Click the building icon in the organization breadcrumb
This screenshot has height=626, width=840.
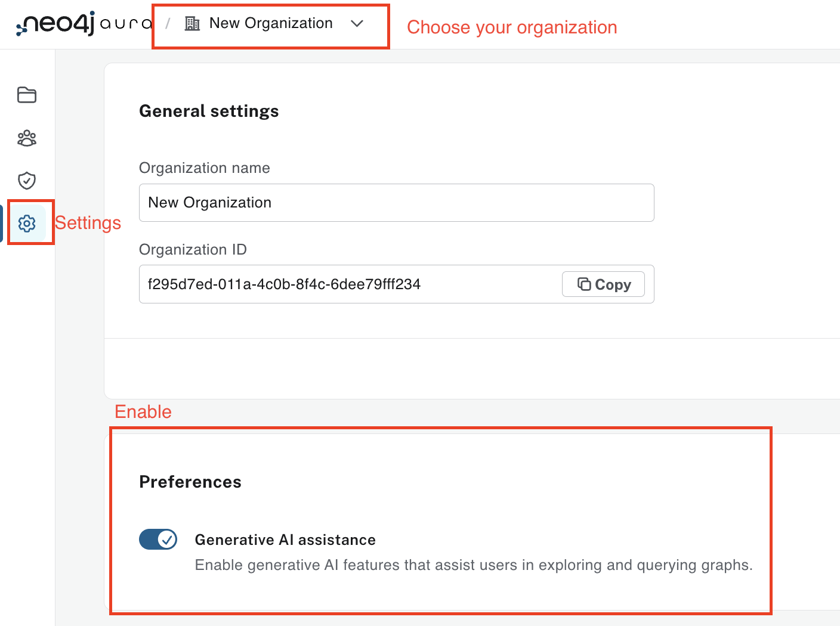click(x=192, y=23)
